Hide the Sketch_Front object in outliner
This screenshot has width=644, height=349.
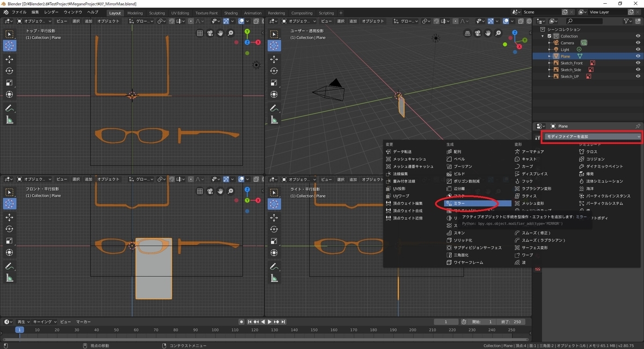[638, 63]
